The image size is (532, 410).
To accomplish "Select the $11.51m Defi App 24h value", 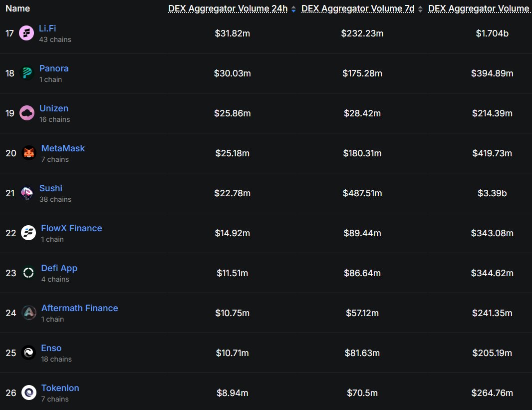I will (233, 273).
